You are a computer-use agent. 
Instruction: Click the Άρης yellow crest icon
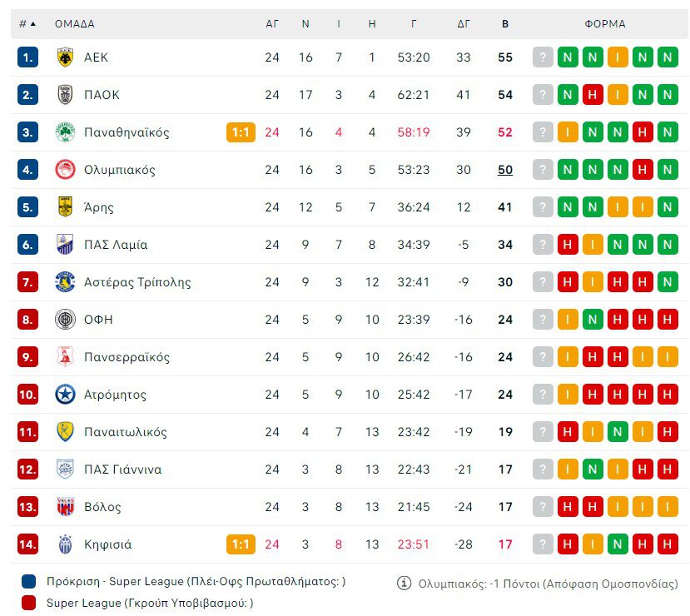[65, 207]
